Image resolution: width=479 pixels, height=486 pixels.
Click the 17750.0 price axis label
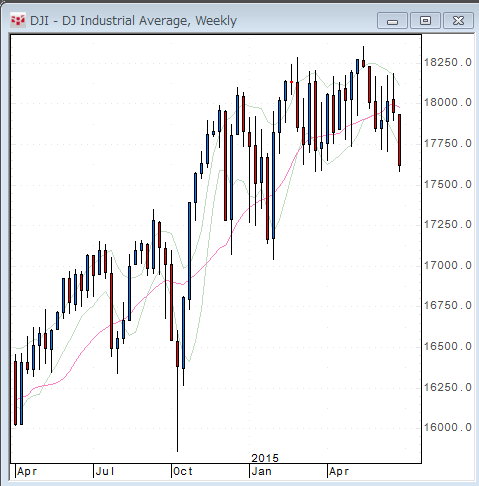[x=447, y=144]
